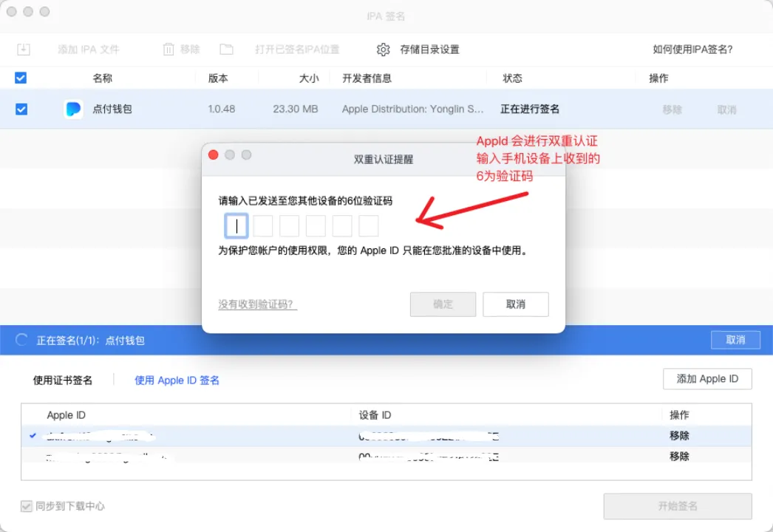This screenshot has width=773, height=532.
Task: Click the first verification code digit box
Action: [x=236, y=226]
